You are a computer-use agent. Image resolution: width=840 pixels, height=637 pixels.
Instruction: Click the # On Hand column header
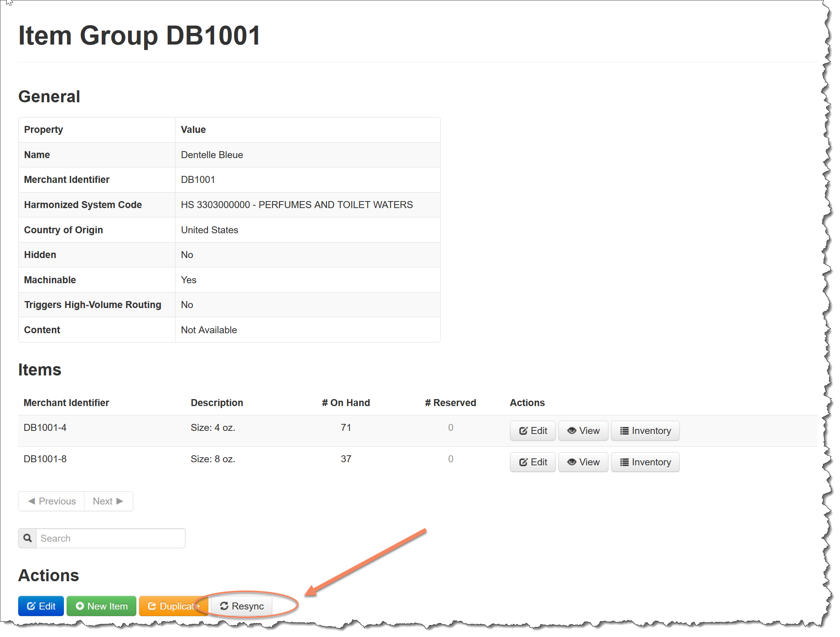(x=346, y=403)
